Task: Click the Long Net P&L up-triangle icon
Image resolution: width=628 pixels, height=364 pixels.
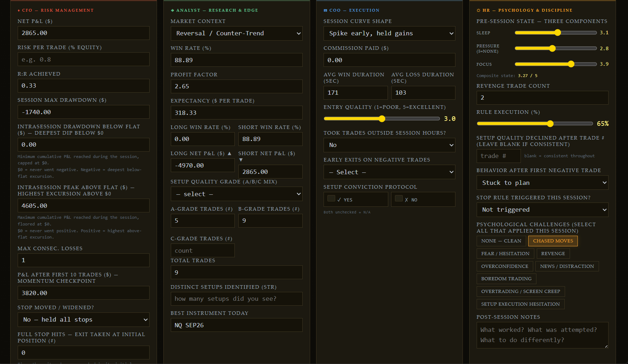Action: [229, 153]
